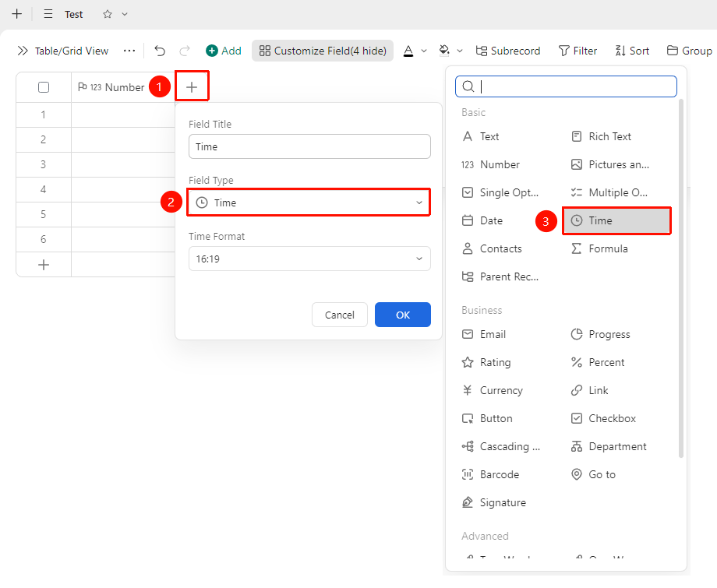Choose the Rating field type
The height and width of the screenshot is (588, 717).
(486, 362)
